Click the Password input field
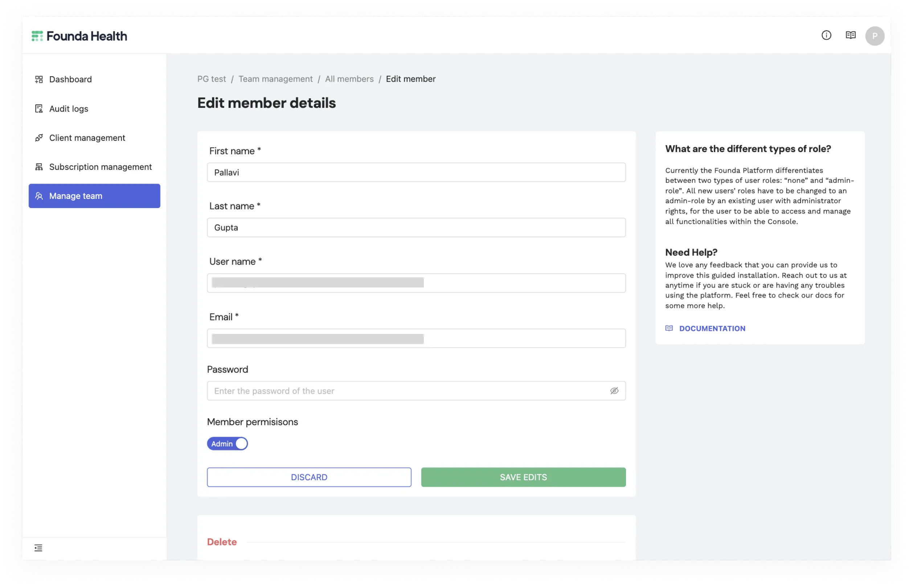913x588 pixels. click(416, 390)
